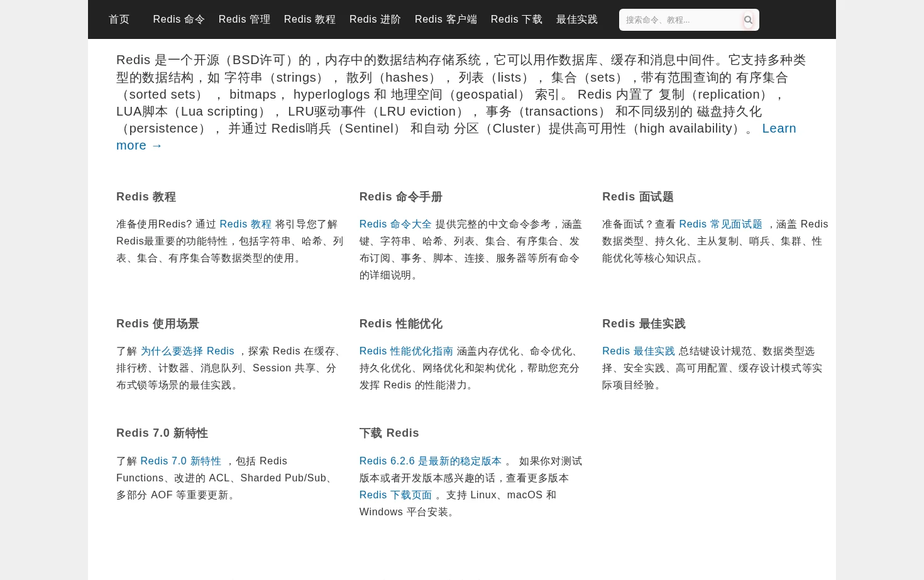Open the 最佳实践 nav item
The height and width of the screenshot is (580, 924).
tap(577, 19)
